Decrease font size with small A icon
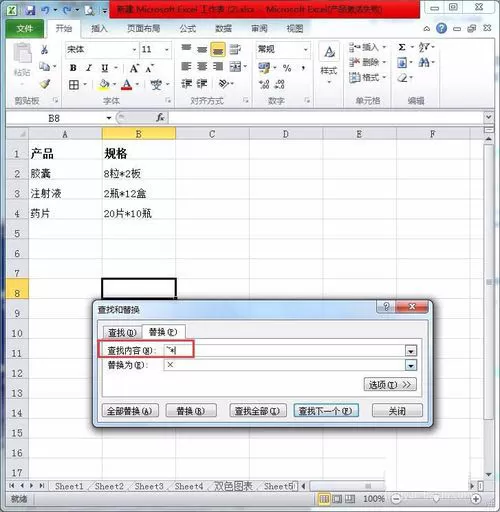Screen dimensions: 500x512 click(x=149, y=68)
